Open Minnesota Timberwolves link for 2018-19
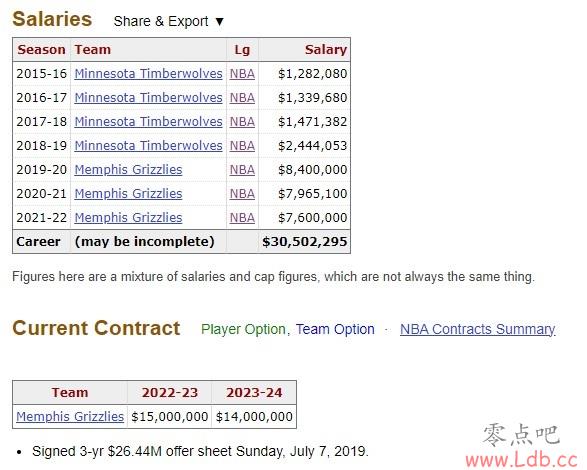The height and width of the screenshot is (470, 587). click(148, 146)
